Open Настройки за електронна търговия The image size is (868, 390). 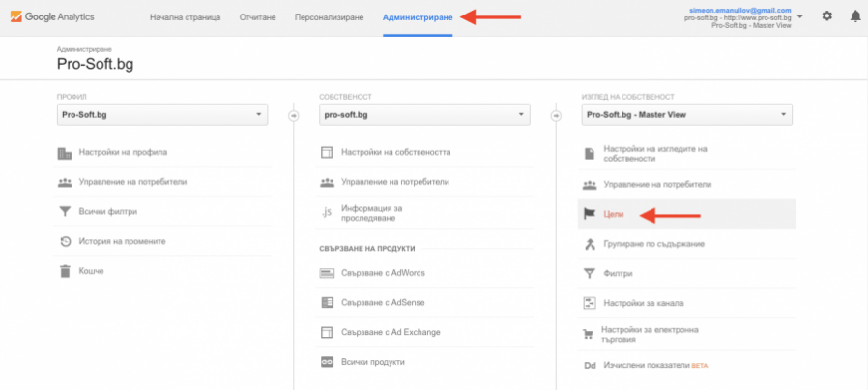tap(650, 334)
